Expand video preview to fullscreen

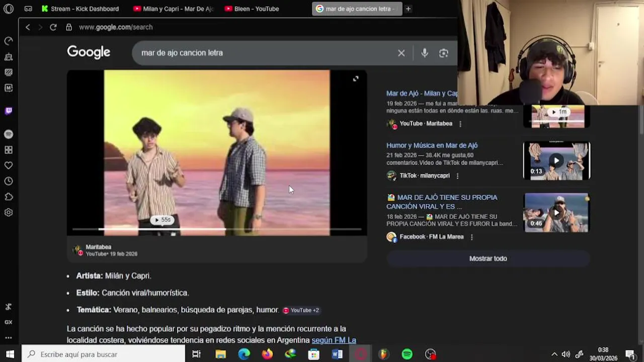pyautogui.click(x=356, y=78)
